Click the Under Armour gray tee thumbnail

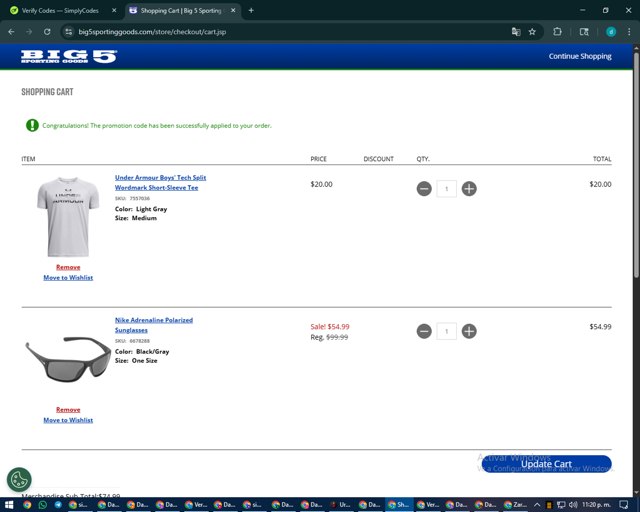pyautogui.click(x=68, y=217)
